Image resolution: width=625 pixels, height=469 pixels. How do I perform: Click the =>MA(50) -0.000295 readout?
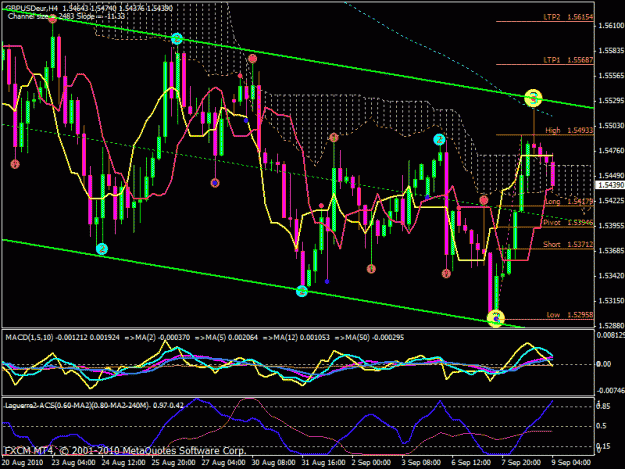tap(369, 338)
